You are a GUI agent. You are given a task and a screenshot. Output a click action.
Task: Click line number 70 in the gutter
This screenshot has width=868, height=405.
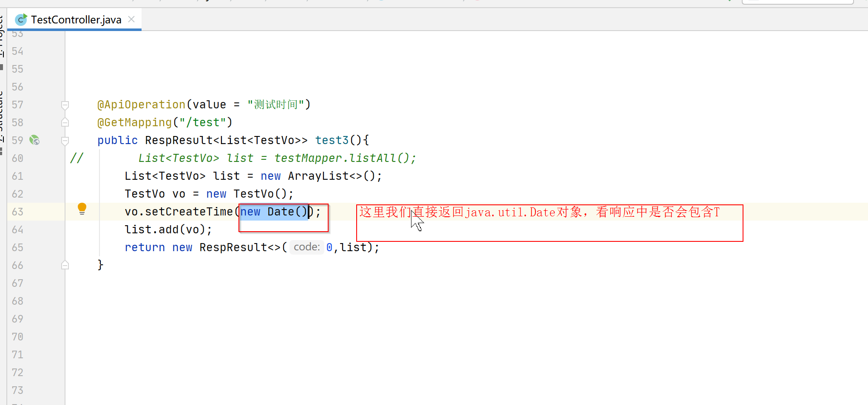pyautogui.click(x=17, y=337)
